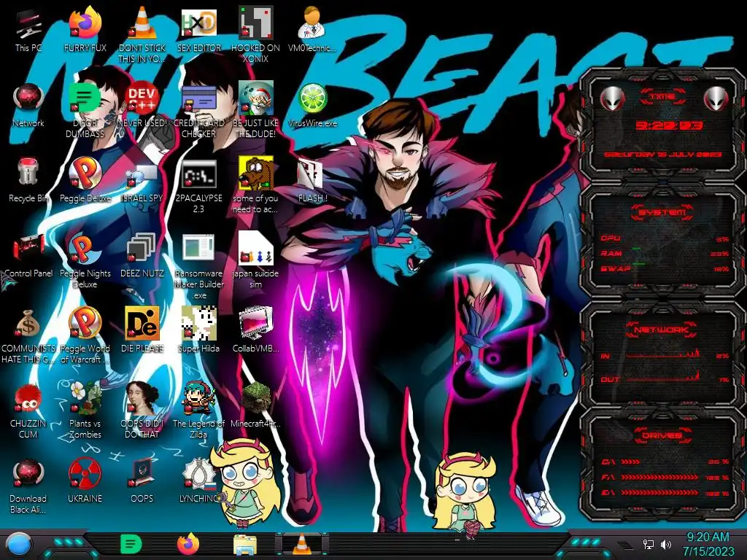Click the volume speaker tray icon

666,544
